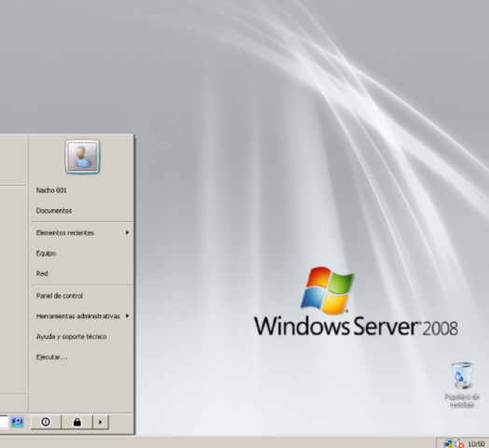Click the 10:50 taskbar clock
Viewport: 489px width, 448px height.
(x=476, y=444)
